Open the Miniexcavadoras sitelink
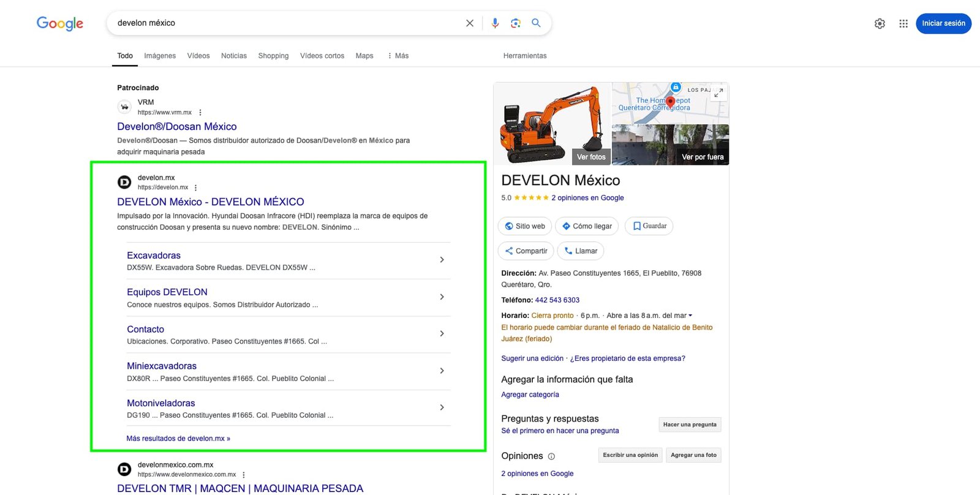This screenshot has width=980, height=495. (162, 366)
